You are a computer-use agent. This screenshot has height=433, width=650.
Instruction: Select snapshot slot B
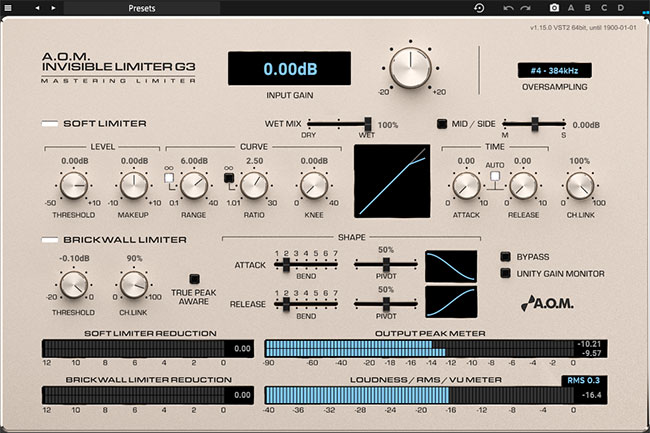point(587,7)
